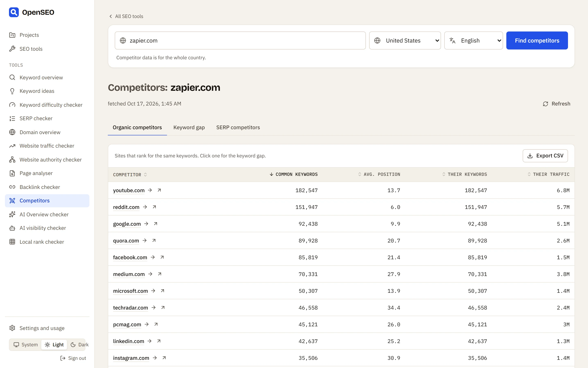Screen dimensions: 588x368
Task: Open Keyword overview tool in sidebar
Action: (x=47, y=77)
